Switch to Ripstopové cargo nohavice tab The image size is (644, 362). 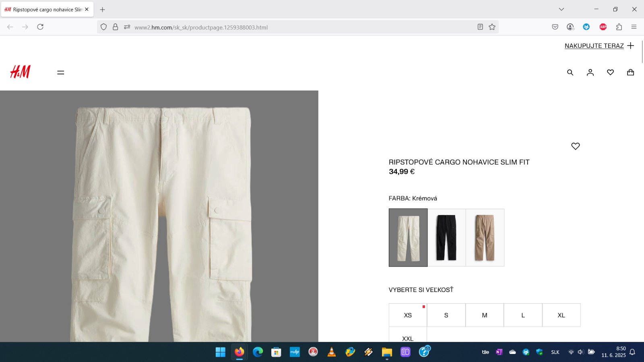click(44, 9)
